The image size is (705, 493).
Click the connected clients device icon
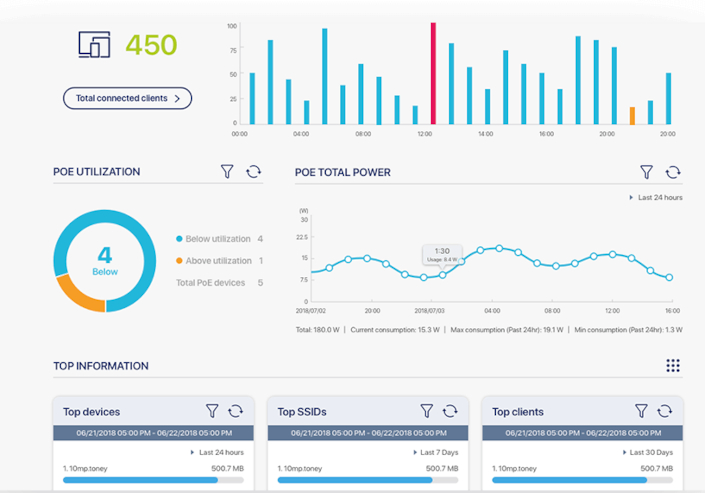[95, 45]
